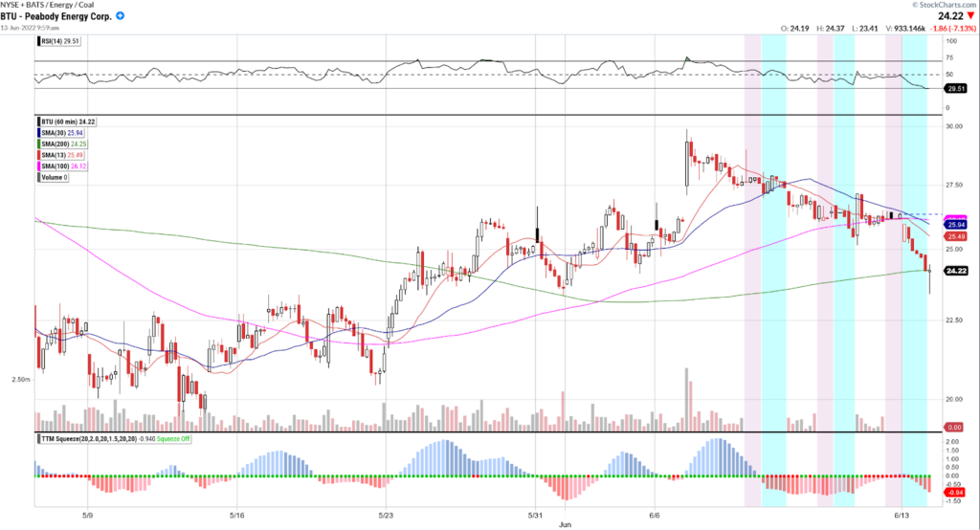Viewport: 980px width, 530px height.
Task: Click the blue 25.94 SMA price tag
Action: [956, 225]
